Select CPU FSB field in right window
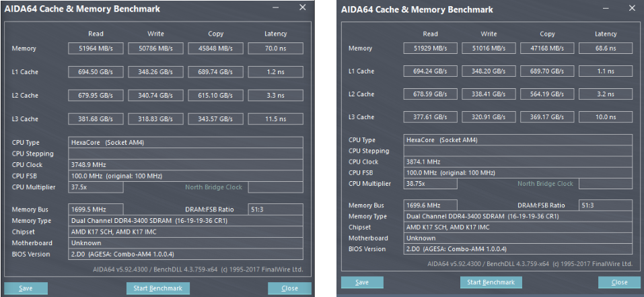644x297 pixels. (518, 172)
